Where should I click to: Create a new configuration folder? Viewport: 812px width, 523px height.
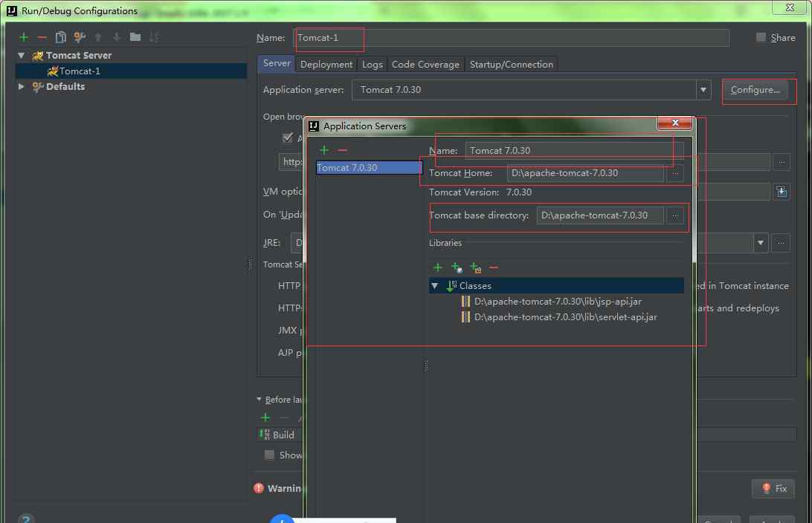pos(135,37)
